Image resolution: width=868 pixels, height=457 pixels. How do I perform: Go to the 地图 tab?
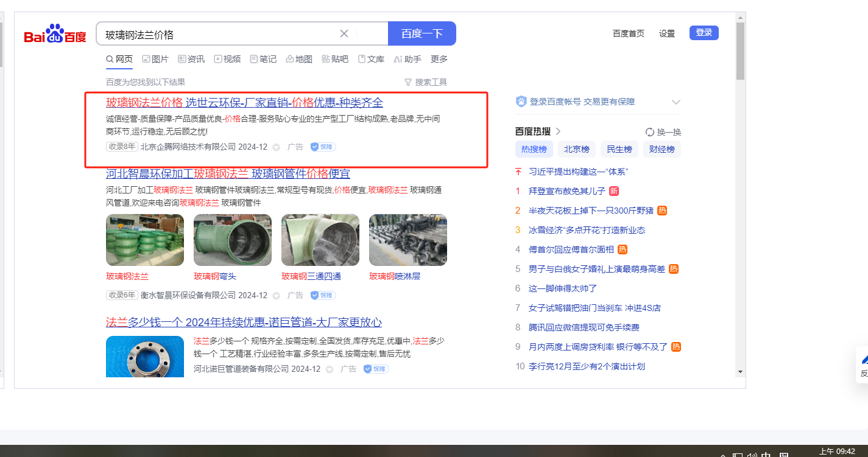[x=299, y=59]
